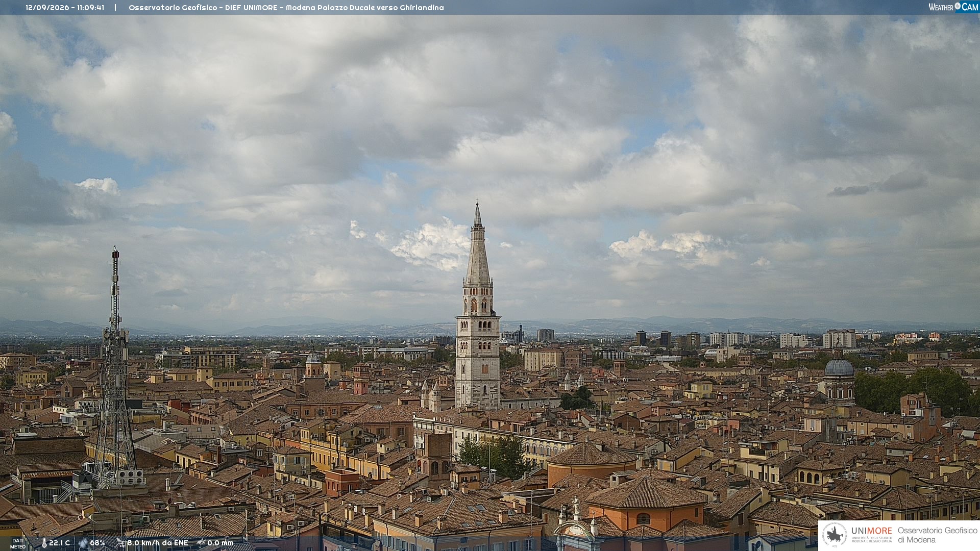Click the rain umbrella icon
Viewport: 980px width, 551px height.
tap(201, 543)
